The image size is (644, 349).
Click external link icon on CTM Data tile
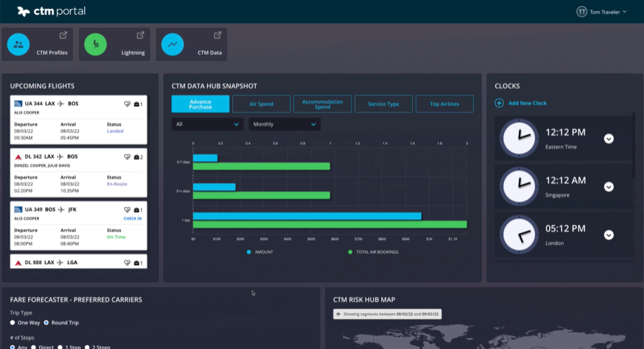pyautogui.click(x=217, y=35)
